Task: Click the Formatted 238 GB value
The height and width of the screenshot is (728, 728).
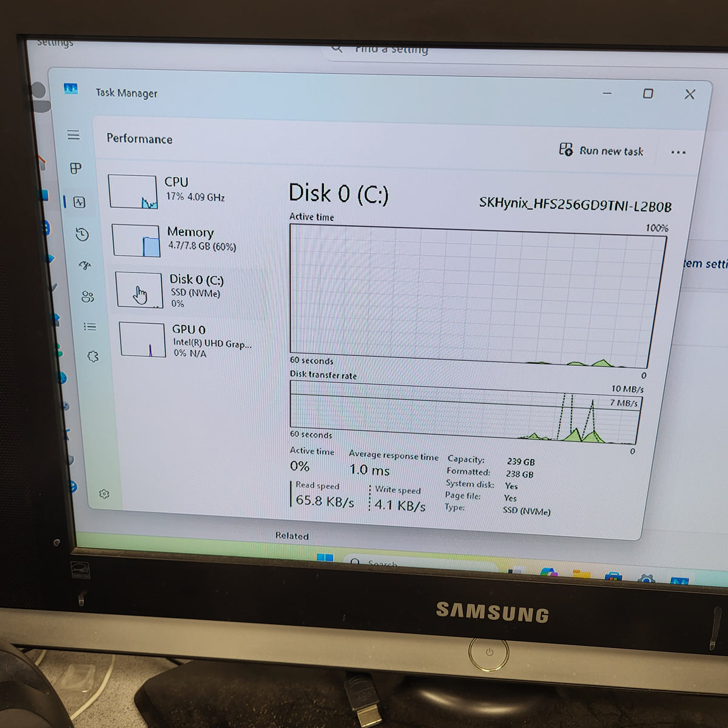Action: click(519, 474)
